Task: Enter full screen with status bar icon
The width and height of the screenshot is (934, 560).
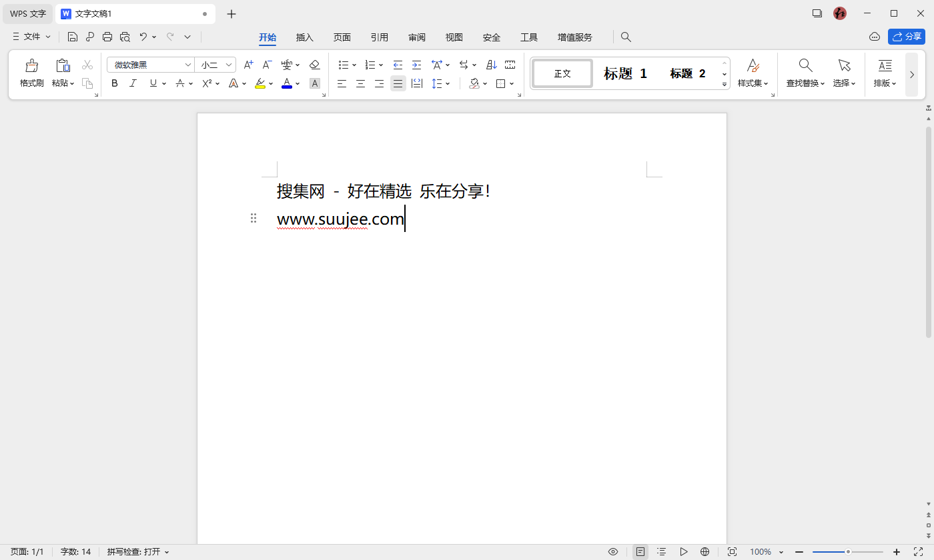Action: click(917, 552)
